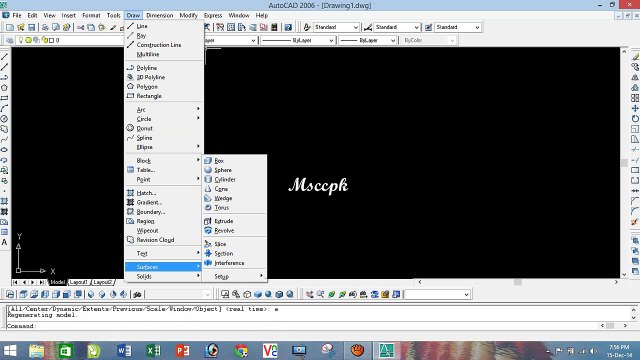Click the Table Style icon in toolbar
This screenshot has height=360, width=640.
coord(428,27)
